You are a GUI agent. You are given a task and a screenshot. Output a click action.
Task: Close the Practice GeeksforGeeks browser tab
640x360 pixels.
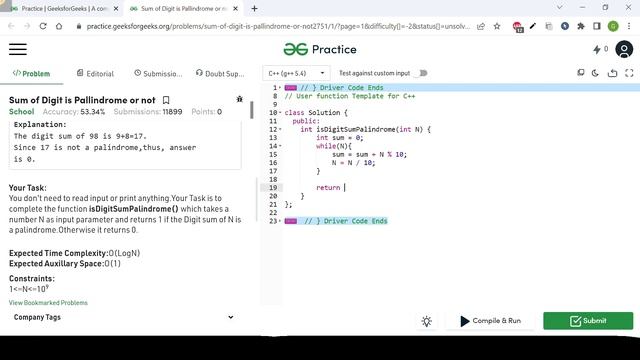point(116,9)
